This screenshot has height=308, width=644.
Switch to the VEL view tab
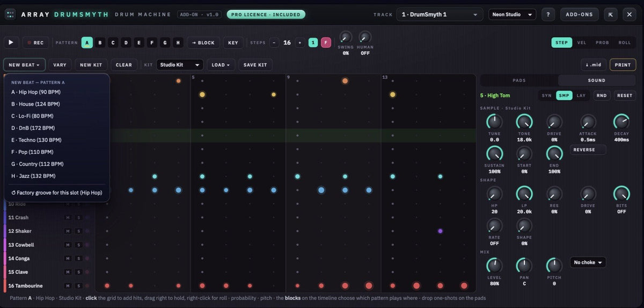[x=582, y=42]
